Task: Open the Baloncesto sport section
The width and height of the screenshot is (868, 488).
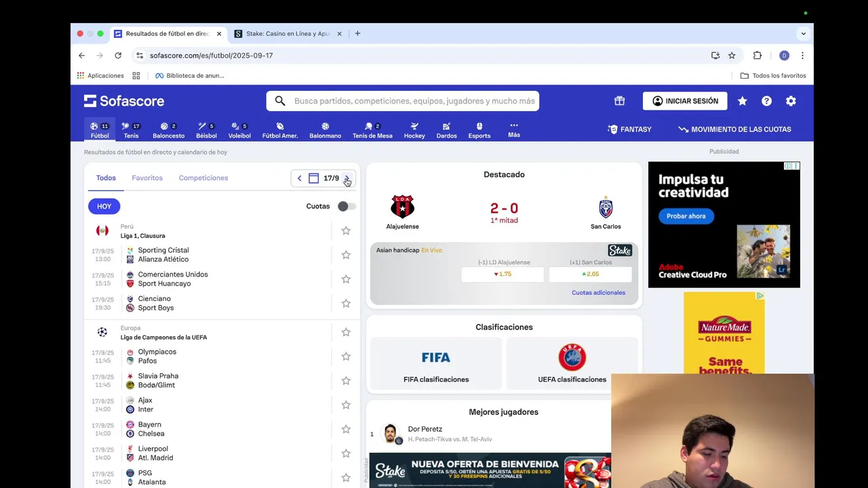Action: (x=168, y=130)
